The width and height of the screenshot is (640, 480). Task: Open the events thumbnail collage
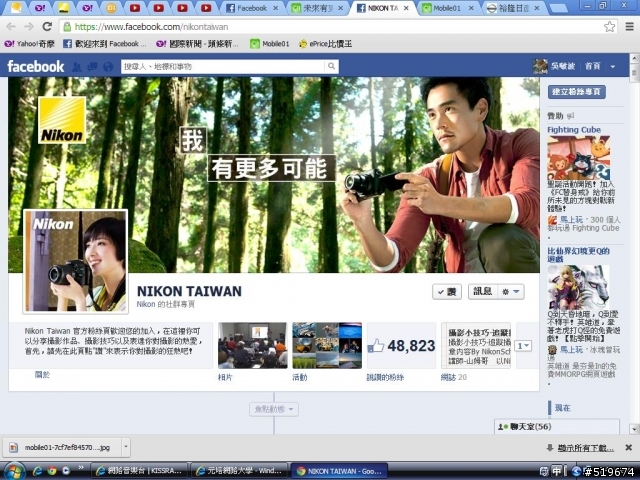(x=327, y=345)
